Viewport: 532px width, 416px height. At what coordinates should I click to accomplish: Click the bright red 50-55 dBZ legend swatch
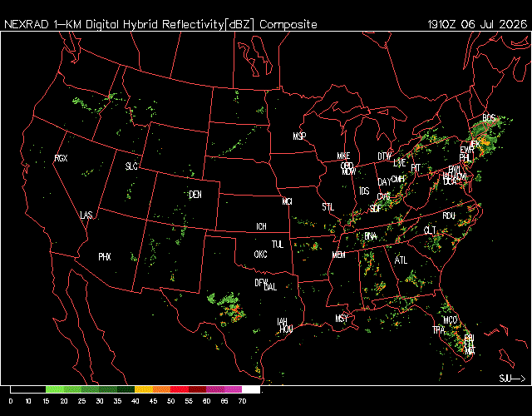tap(180, 389)
